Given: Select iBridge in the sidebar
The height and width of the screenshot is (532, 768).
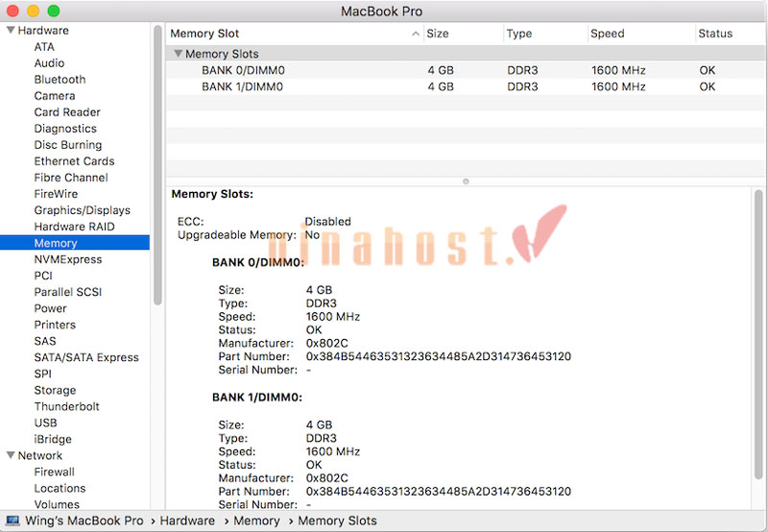Looking at the screenshot, I should 53,440.
